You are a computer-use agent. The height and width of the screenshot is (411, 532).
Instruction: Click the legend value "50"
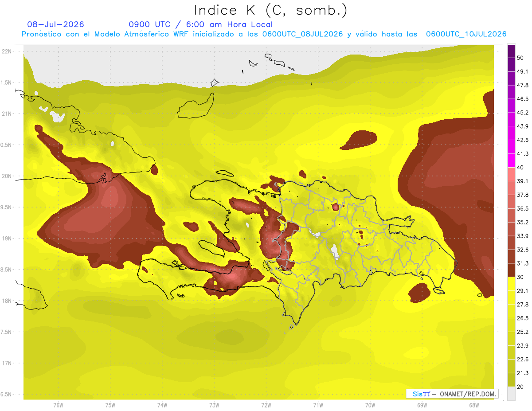tap(520, 58)
